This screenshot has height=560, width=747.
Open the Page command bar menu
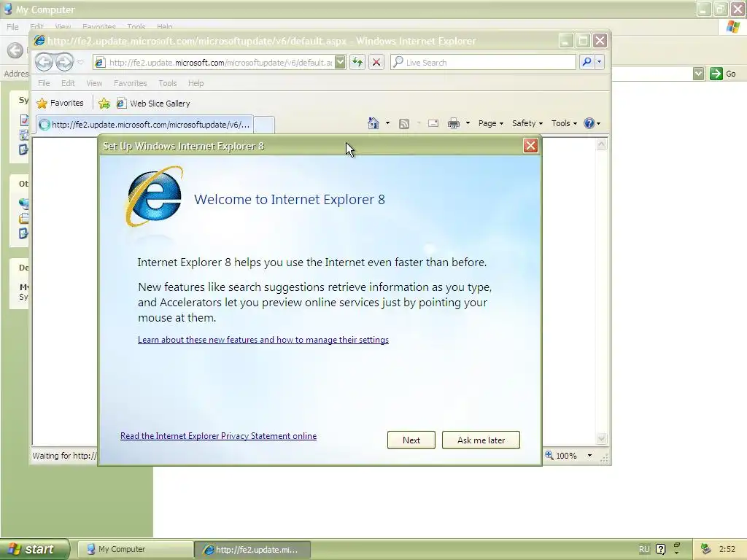coord(491,123)
